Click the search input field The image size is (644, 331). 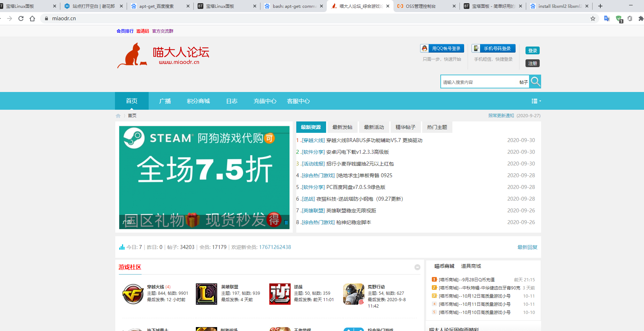click(480, 82)
